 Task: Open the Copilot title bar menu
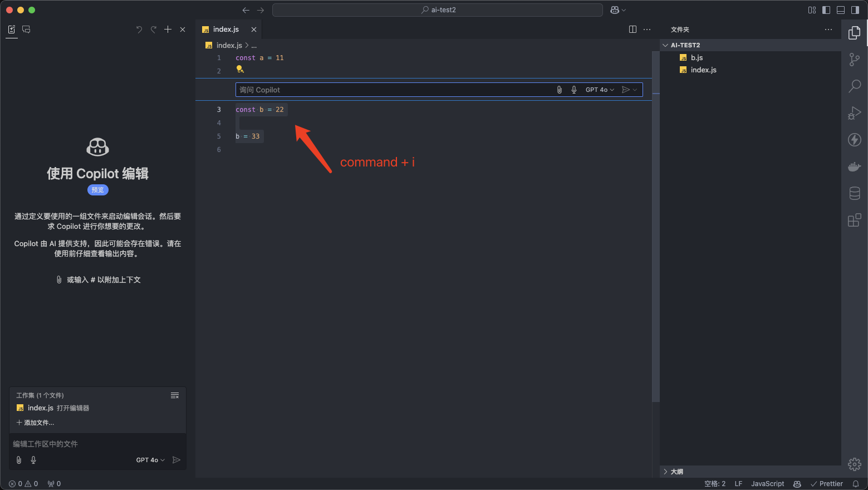coord(618,10)
